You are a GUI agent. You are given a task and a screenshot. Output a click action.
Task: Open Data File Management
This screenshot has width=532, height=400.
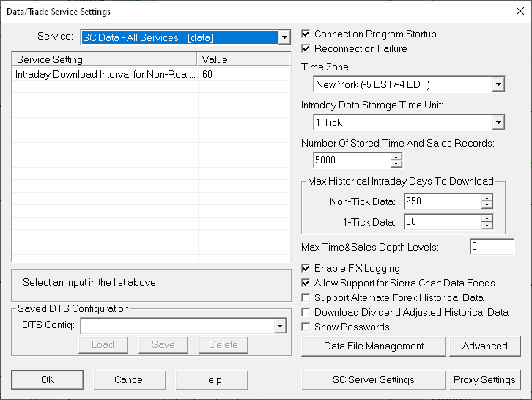pos(374,346)
